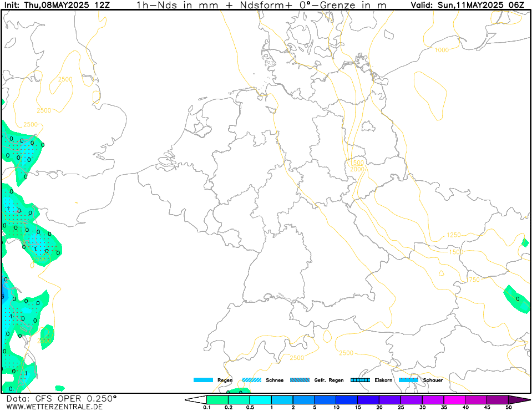Image resolution: width=532 pixels, height=411 pixels.
Task: Click the '50' scale tick label
Action: [x=509, y=408]
